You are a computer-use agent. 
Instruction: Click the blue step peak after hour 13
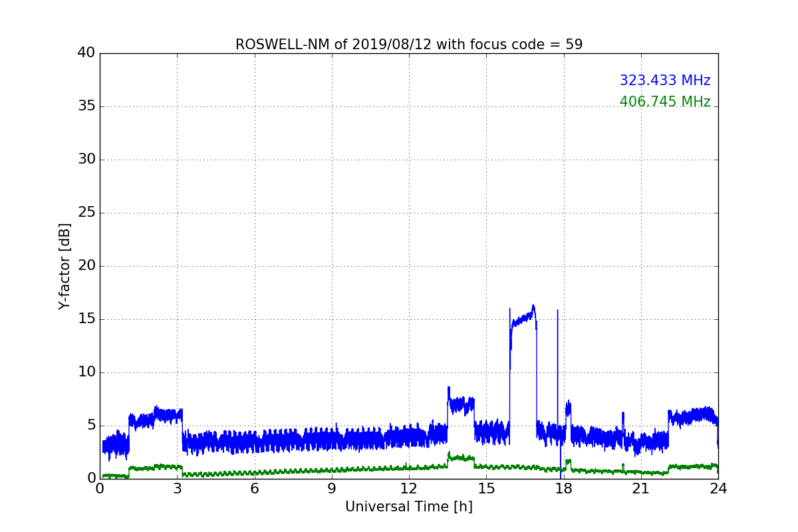pyautogui.click(x=461, y=403)
